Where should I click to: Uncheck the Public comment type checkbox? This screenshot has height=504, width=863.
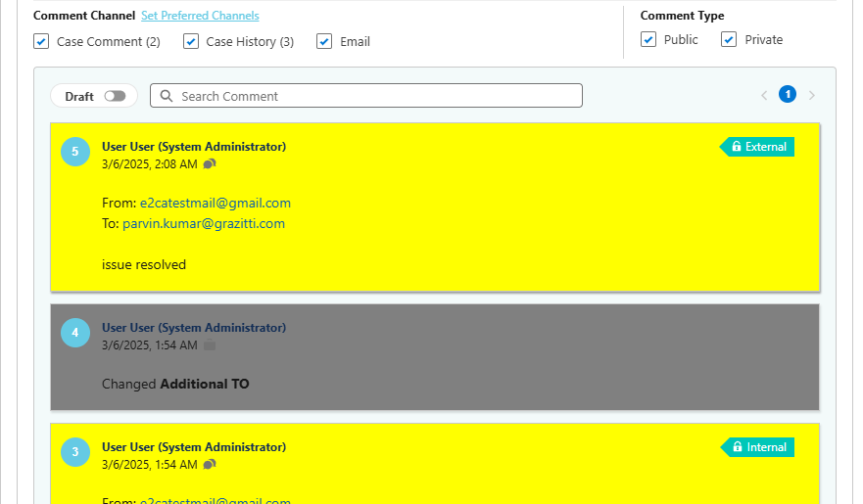tap(648, 39)
